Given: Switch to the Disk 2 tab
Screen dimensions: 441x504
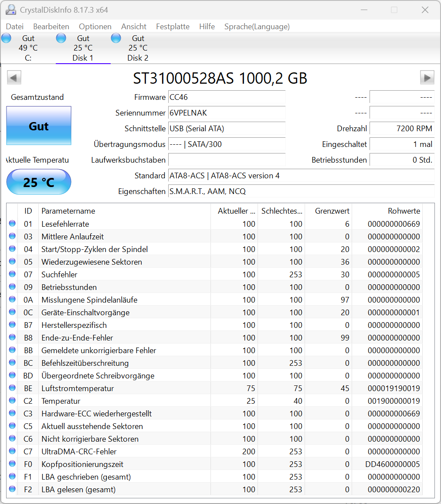Looking at the screenshot, I should click(x=138, y=48).
